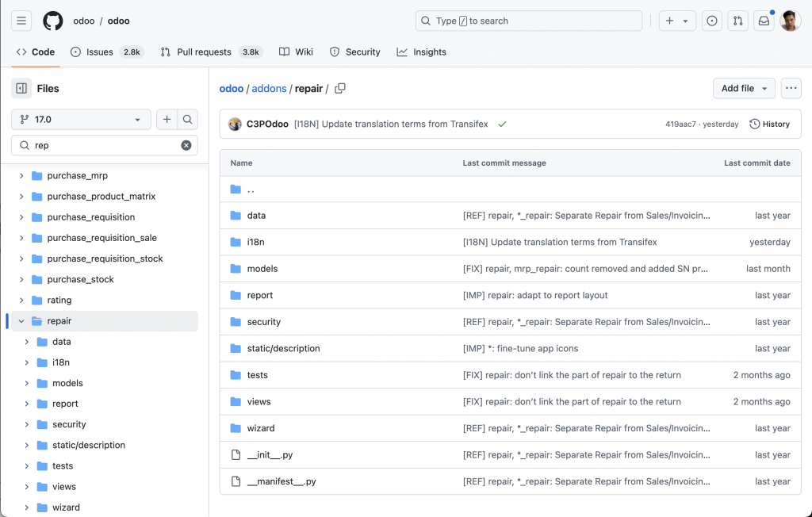This screenshot has width=812, height=517.
Task: Open pull requests icon in header
Action: point(738,21)
